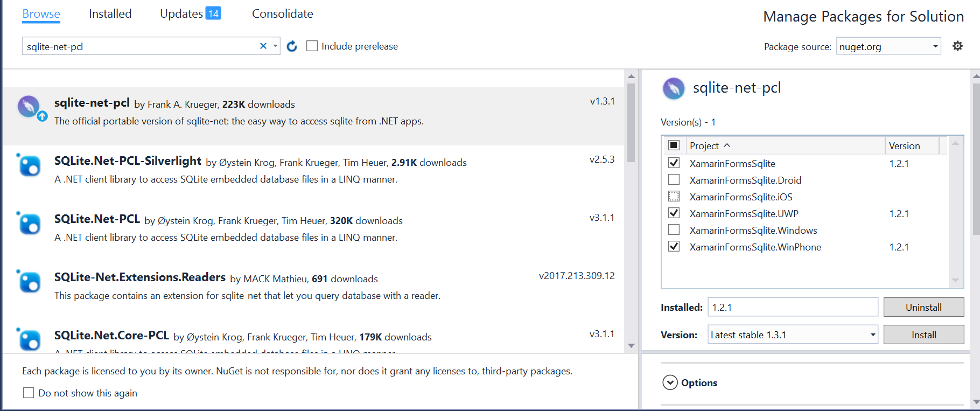Uncheck the XamarinFormsSqlite.WinPhone project checkbox
The image size is (980, 411).
coord(674,246)
